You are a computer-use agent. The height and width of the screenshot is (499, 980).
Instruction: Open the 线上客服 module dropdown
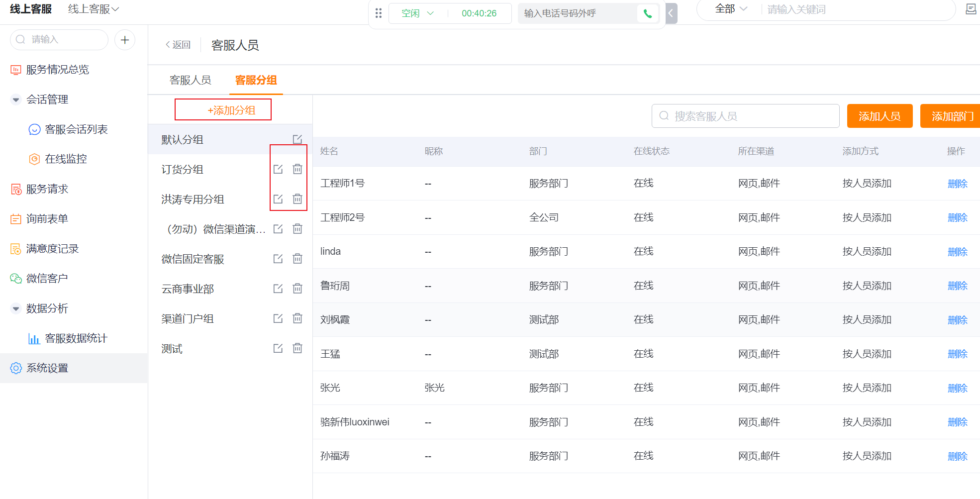coord(94,9)
